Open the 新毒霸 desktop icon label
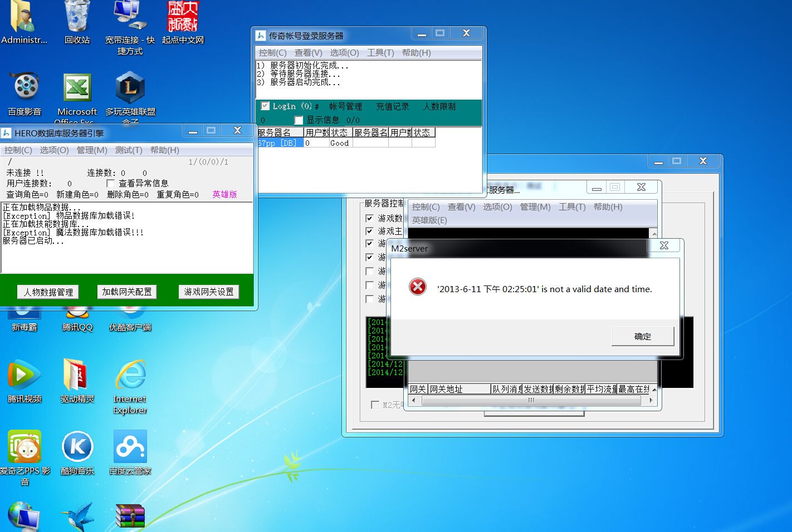Viewport: 792px width, 532px height. click(25, 327)
